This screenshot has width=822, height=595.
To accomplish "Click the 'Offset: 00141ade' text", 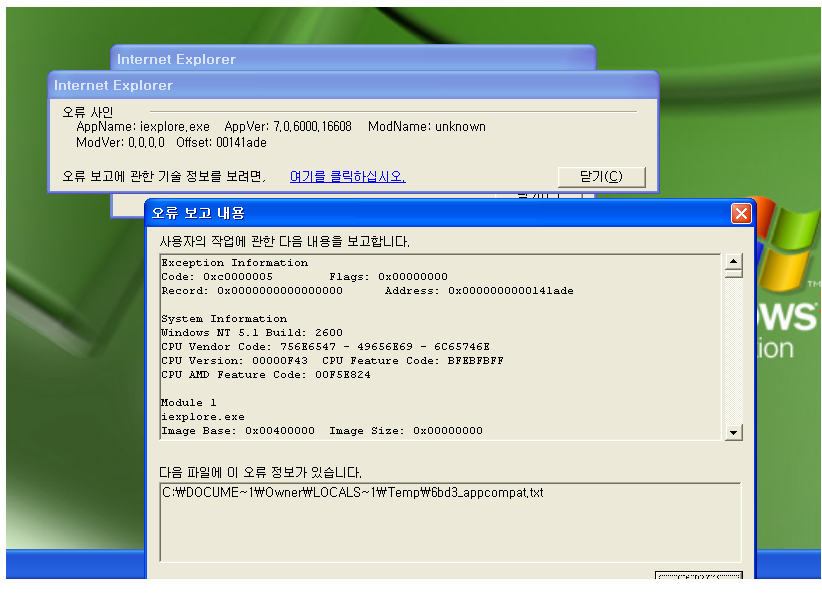I will (221, 143).
